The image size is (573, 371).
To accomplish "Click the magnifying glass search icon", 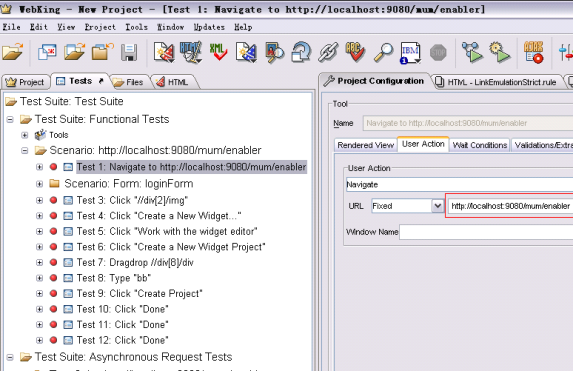I will tap(383, 52).
